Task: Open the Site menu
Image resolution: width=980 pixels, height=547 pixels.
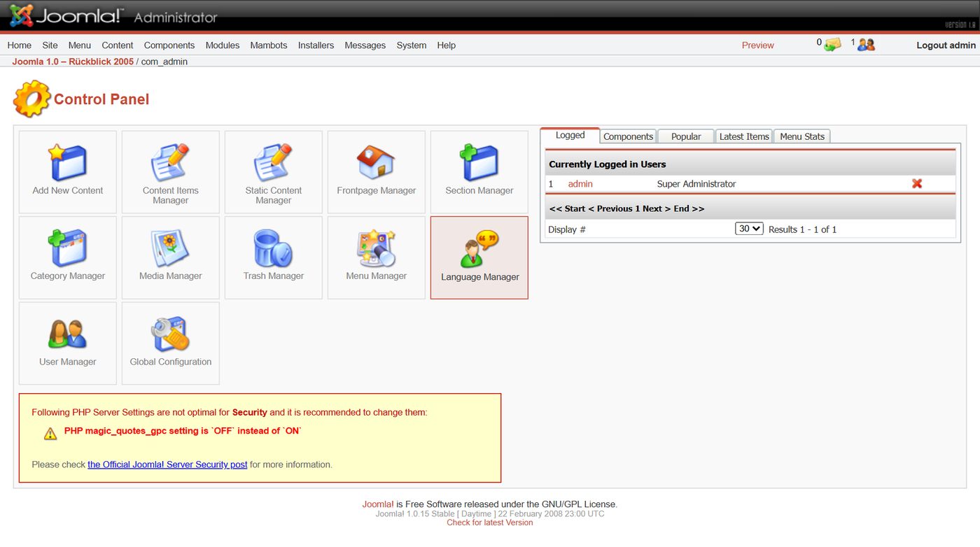Action: pos(50,45)
